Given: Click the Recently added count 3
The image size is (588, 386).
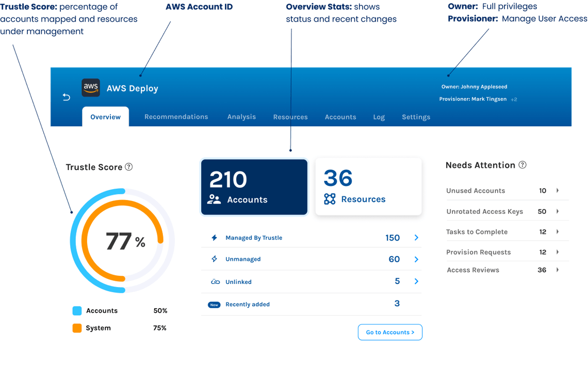Looking at the screenshot, I should click(x=397, y=303).
